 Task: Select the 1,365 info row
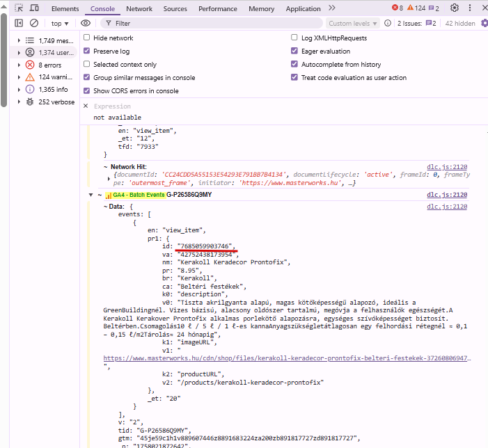pos(44,89)
